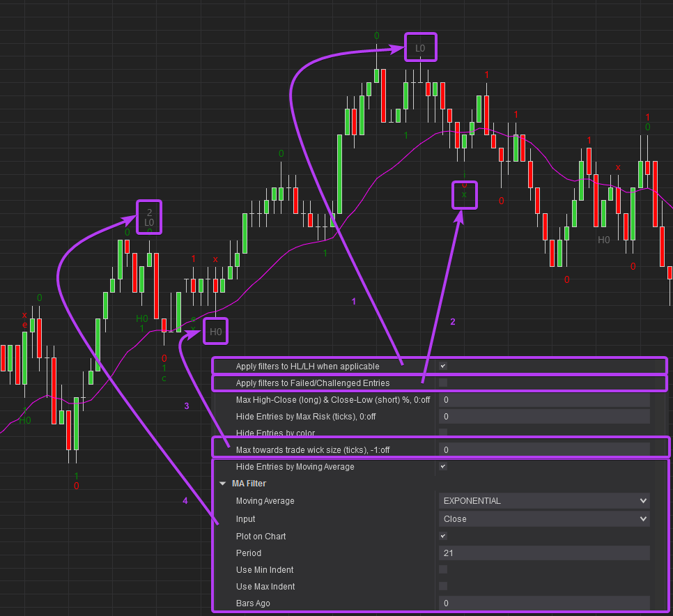Click the 'Bars Ago' property label

point(253,603)
